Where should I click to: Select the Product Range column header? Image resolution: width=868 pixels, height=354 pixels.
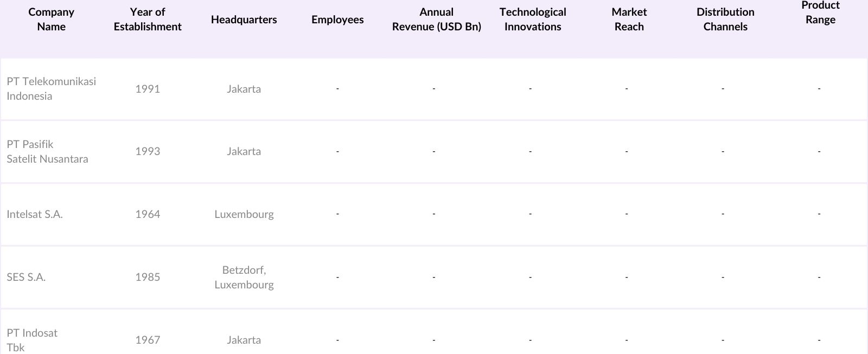(x=820, y=12)
